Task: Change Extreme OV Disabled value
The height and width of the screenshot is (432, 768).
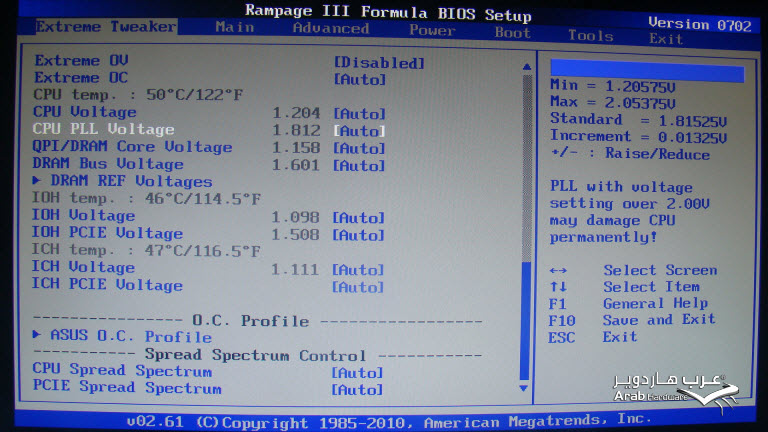Action: (379, 63)
